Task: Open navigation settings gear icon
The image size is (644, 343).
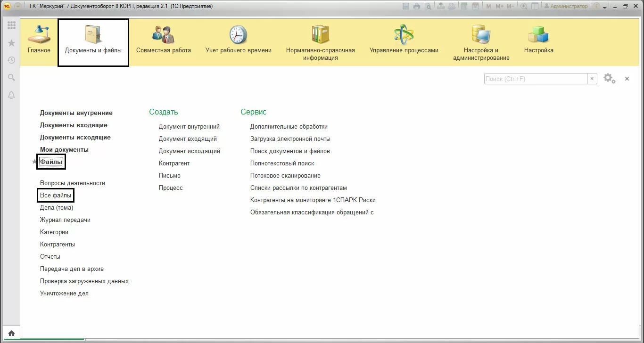Action: pos(610,79)
